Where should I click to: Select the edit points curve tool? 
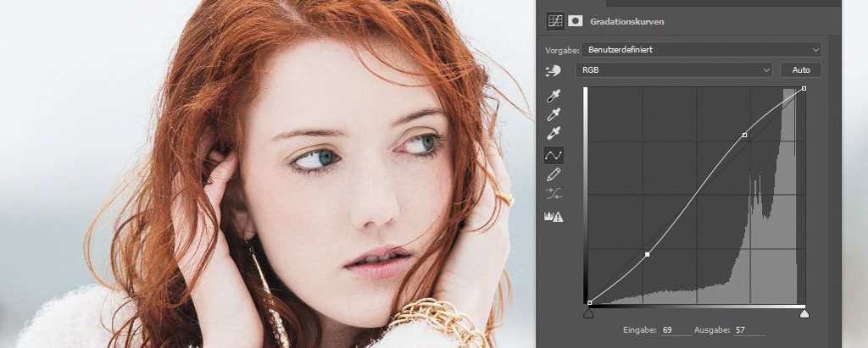coord(554,156)
